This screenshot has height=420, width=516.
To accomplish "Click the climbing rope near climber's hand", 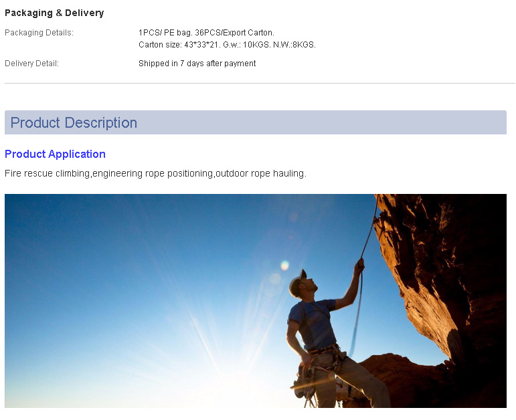I will coord(361,263).
